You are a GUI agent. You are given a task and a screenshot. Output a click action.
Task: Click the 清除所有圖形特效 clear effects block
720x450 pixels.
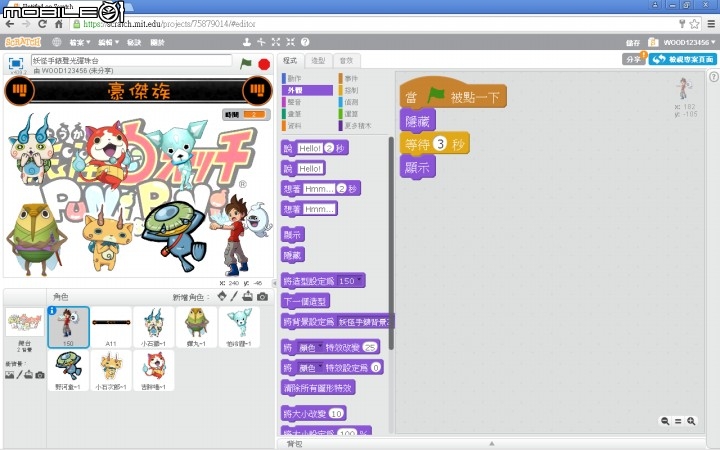click(x=318, y=388)
